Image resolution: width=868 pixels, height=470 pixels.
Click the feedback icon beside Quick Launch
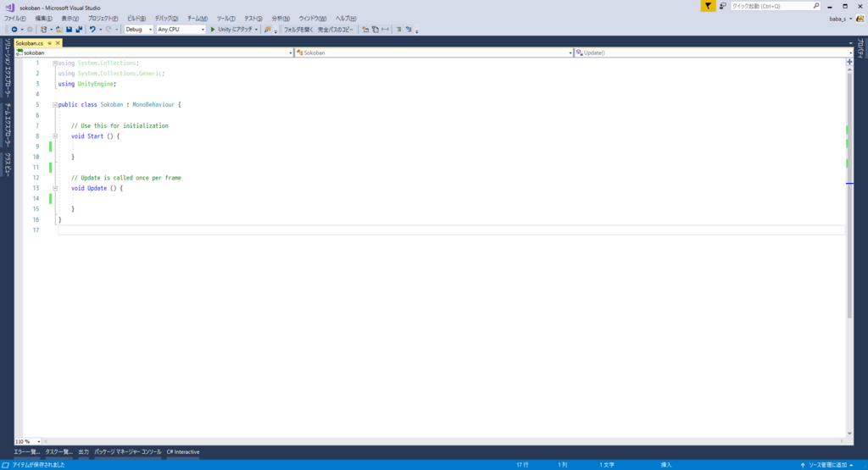(722, 6)
